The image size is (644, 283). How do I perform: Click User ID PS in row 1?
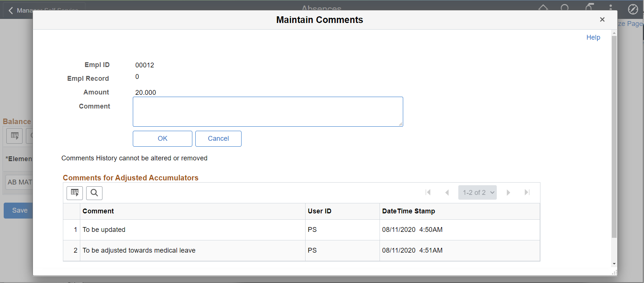312,230
